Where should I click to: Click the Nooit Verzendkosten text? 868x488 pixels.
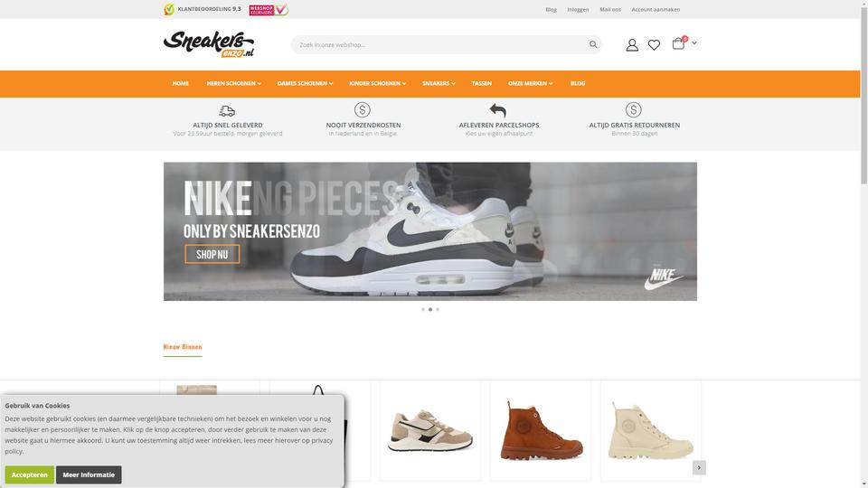pyautogui.click(x=363, y=125)
